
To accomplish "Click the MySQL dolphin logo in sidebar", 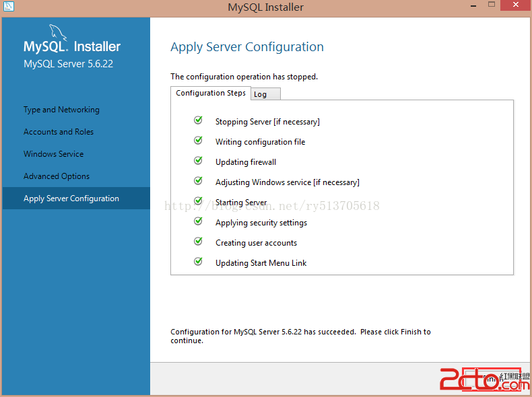I will [x=58, y=32].
